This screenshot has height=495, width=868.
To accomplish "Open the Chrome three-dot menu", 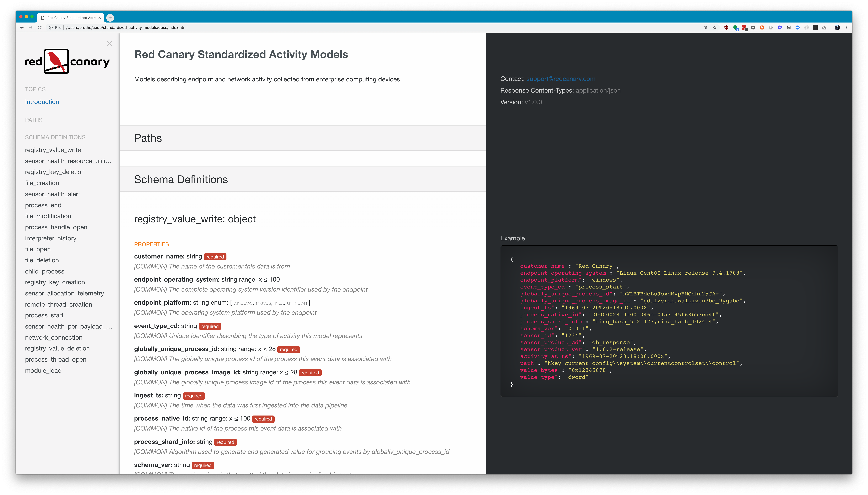I will pyautogui.click(x=846, y=28).
